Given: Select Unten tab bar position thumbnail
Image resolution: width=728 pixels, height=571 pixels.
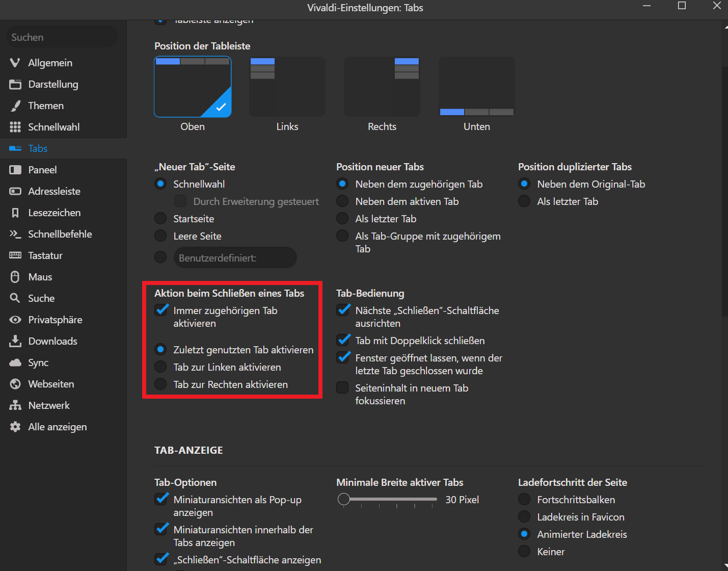Looking at the screenshot, I should click(x=477, y=87).
